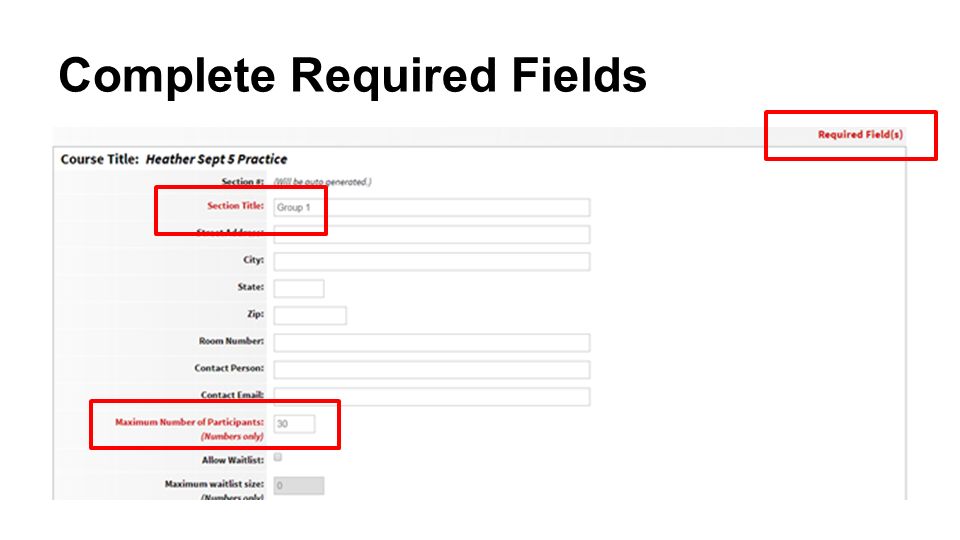Click the Contact Email input field
960x540 pixels.
pyautogui.click(x=432, y=396)
